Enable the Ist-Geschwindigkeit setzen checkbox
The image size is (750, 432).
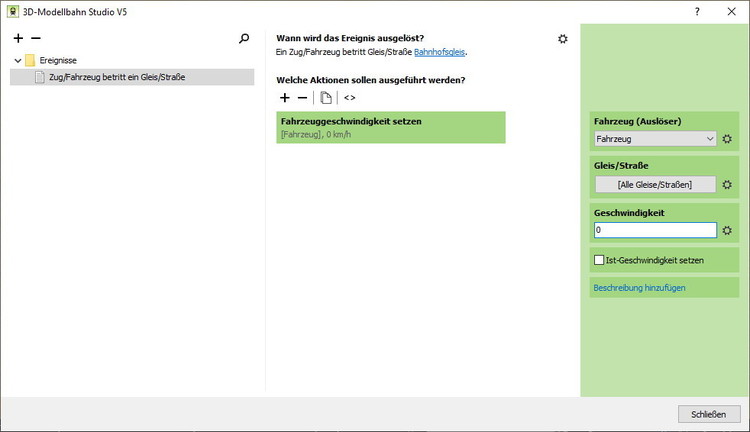coord(599,260)
